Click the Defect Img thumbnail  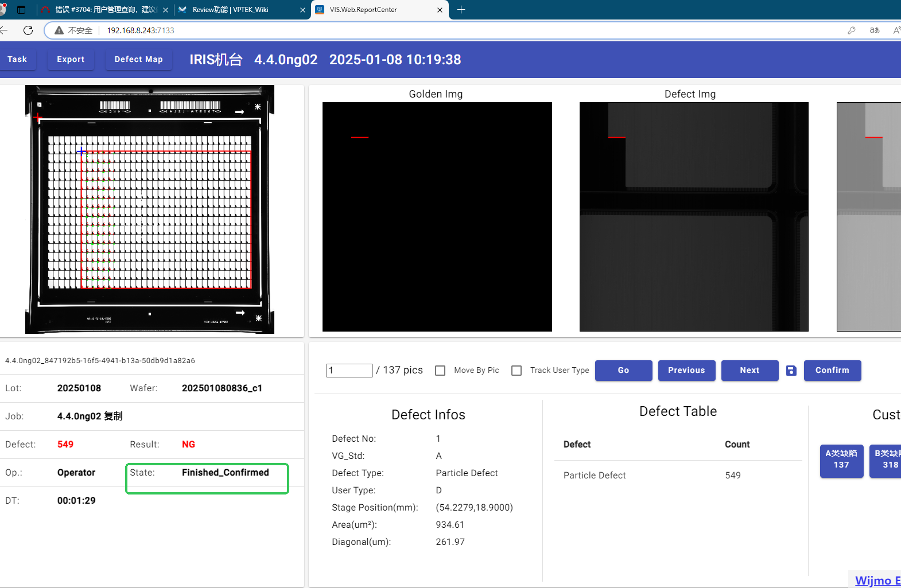click(693, 217)
